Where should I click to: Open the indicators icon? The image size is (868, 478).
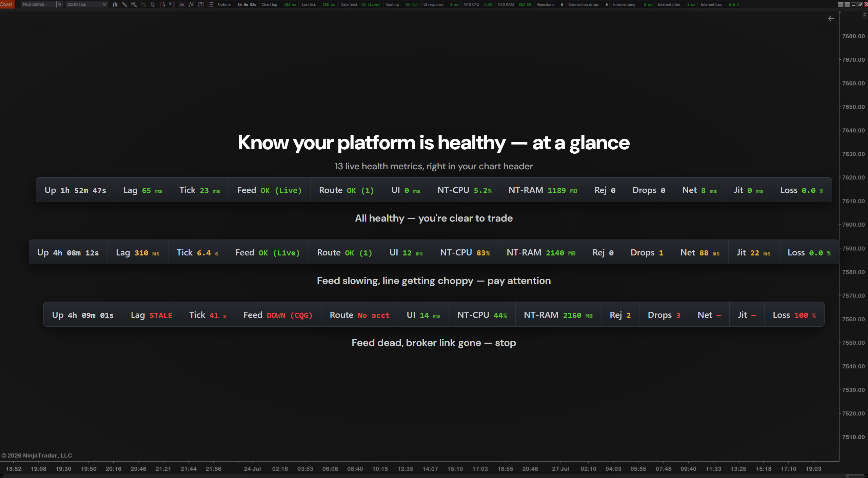[x=191, y=4]
